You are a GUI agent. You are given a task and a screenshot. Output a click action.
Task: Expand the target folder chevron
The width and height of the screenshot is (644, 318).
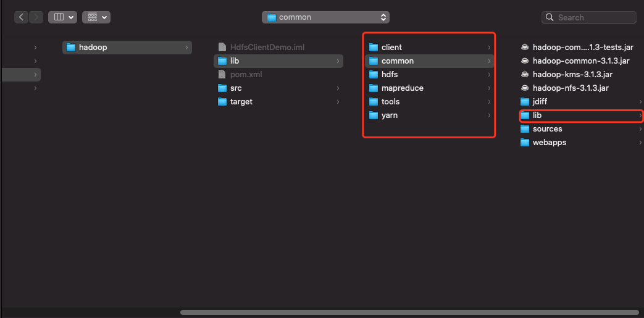click(x=338, y=101)
